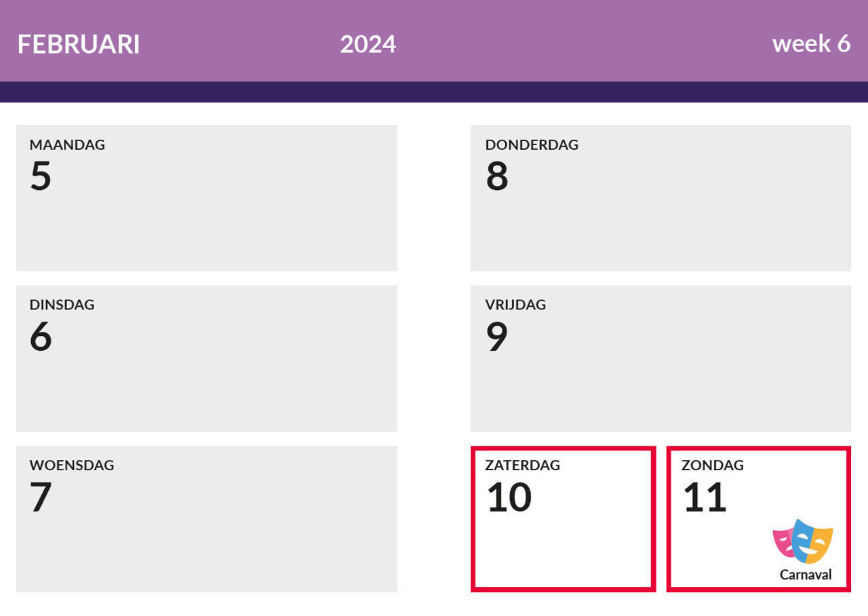868x616 pixels.
Task: Click the FEBRUARI month title
Action: [79, 44]
